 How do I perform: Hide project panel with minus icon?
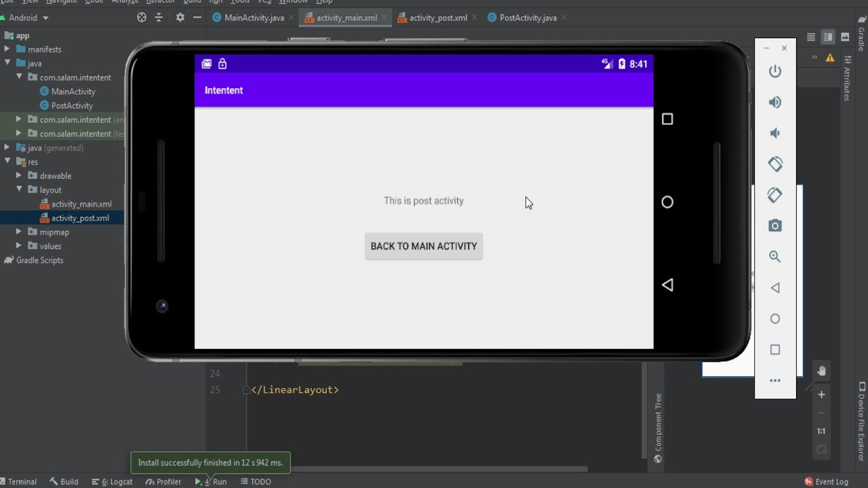coord(197,18)
